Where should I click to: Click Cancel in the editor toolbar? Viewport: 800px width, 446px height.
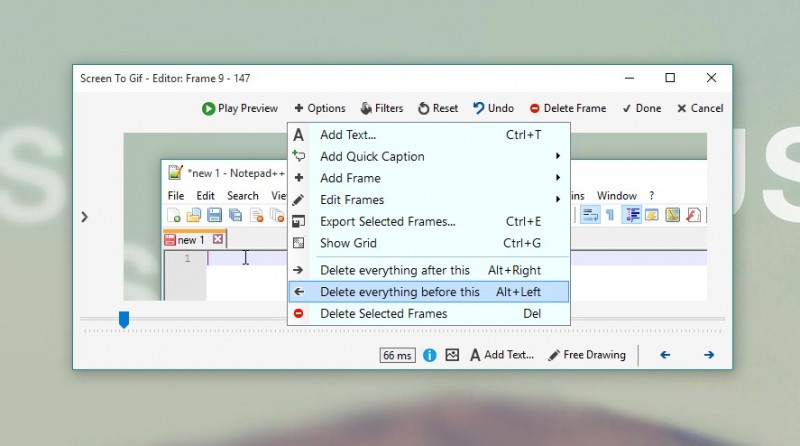[x=700, y=108]
